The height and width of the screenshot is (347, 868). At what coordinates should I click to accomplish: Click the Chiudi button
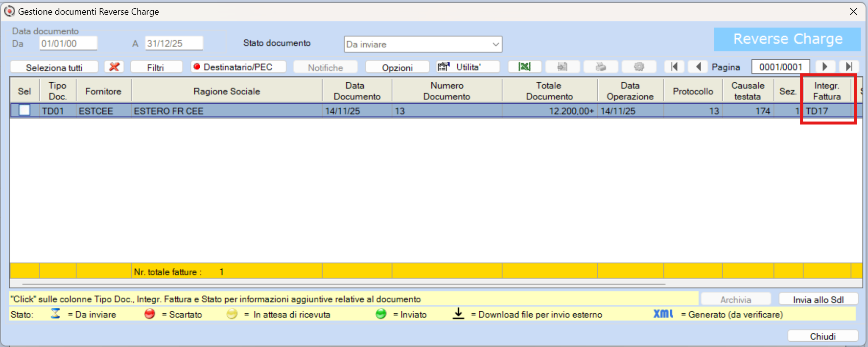822,336
